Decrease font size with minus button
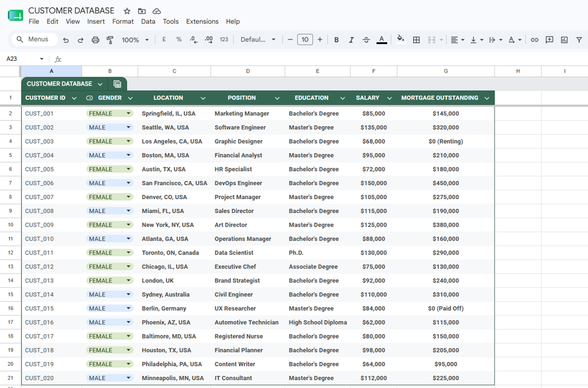Screen dimensions: 588x388 [290, 39]
